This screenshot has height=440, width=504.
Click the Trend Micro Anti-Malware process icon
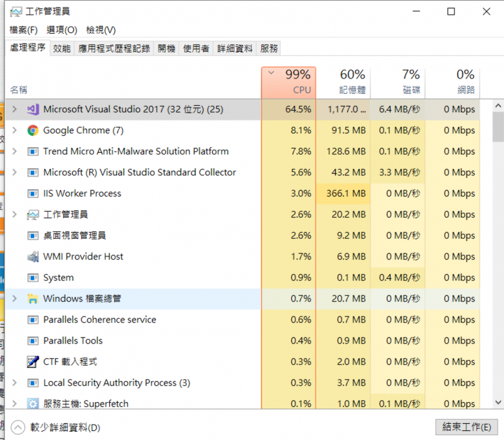click(33, 151)
